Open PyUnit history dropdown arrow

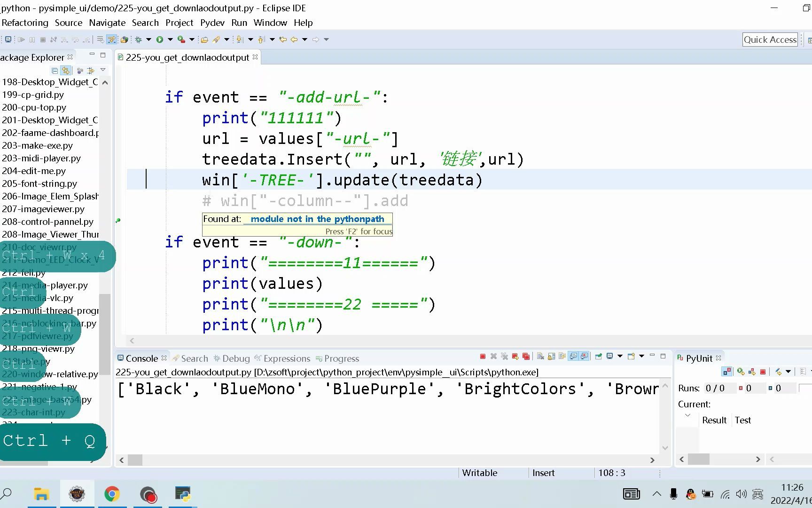tap(789, 372)
